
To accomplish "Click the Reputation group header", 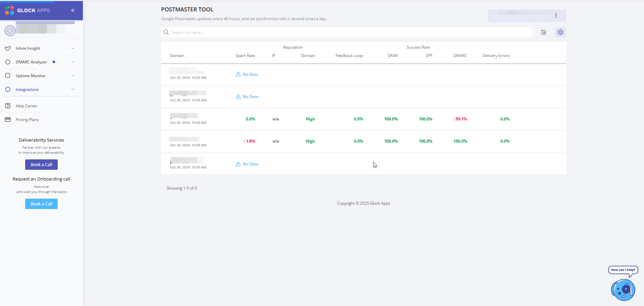I will coord(293,47).
